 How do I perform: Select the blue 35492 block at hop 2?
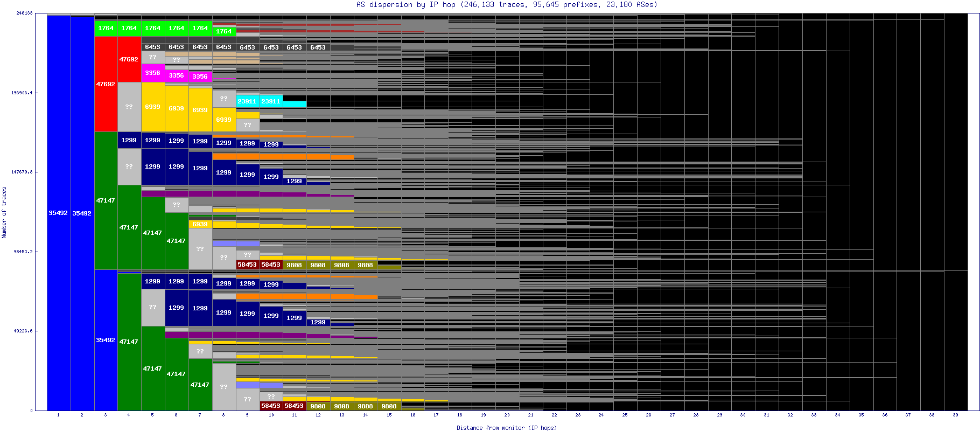point(82,213)
